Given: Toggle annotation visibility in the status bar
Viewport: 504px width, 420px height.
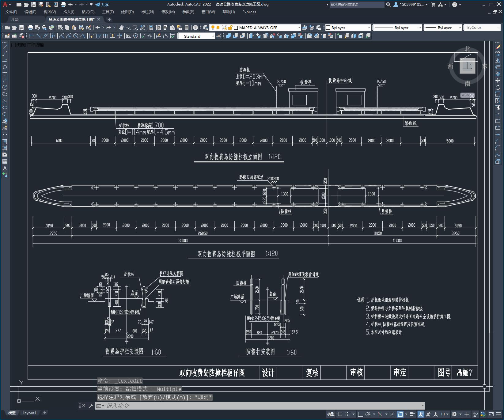Looking at the screenshot, I should (421, 414).
